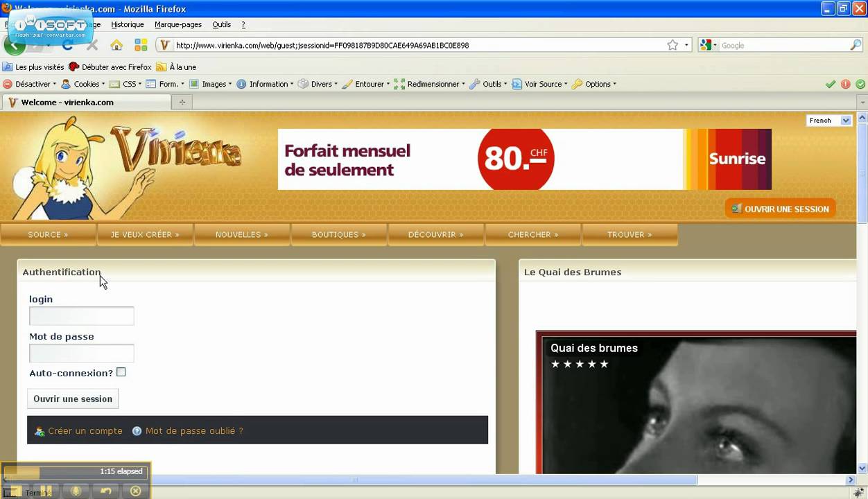Open the DÉCOUVRIR navigation menu
The image size is (868, 499).
click(436, 234)
